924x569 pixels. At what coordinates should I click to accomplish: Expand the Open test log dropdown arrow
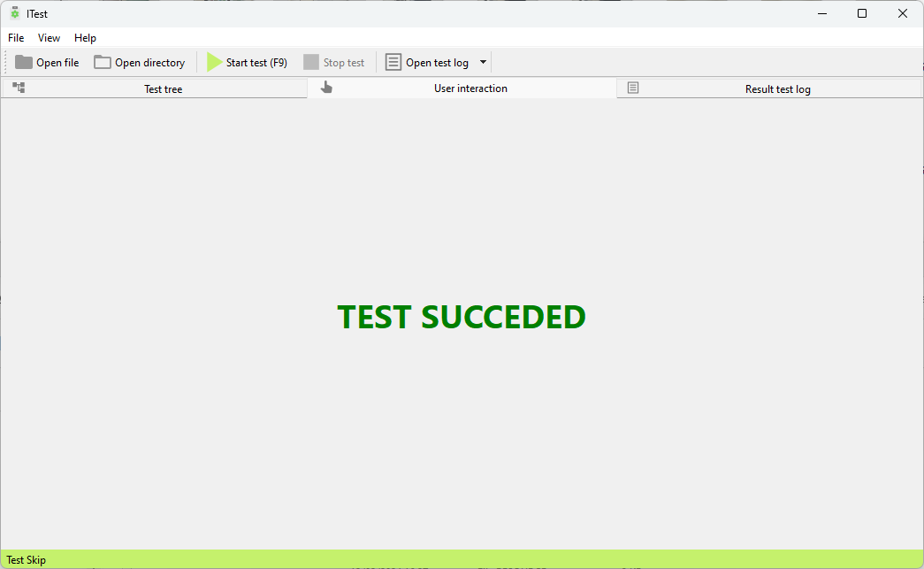[x=483, y=62]
